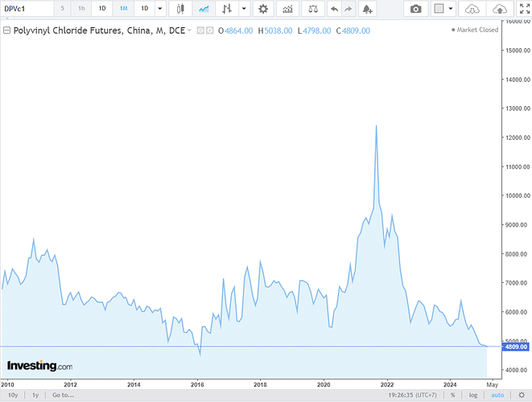The height and width of the screenshot is (402, 532).
Task: Expand the time interval dropdown arrow
Action: pos(159,9)
